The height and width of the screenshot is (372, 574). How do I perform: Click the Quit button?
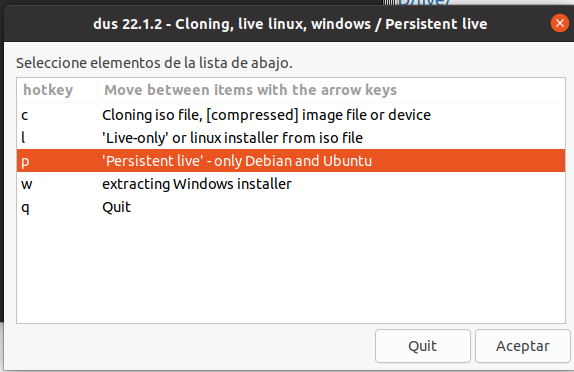tap(422, 346)
